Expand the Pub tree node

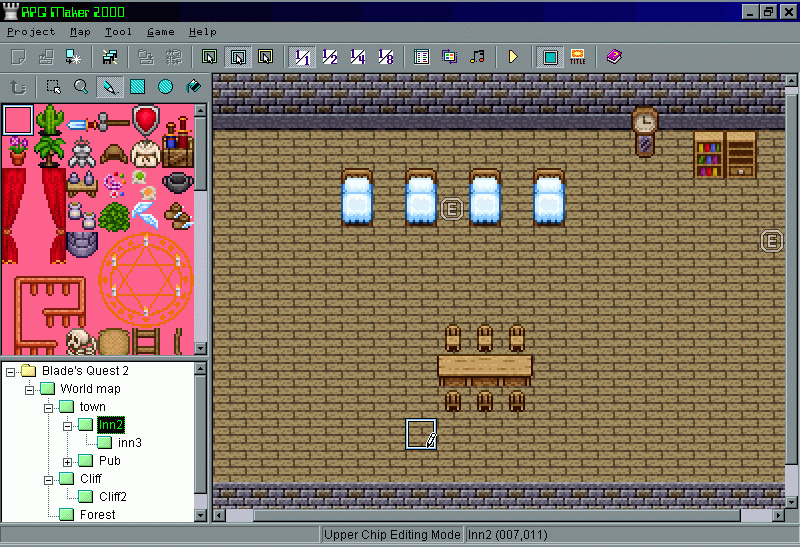click(x=67, y=462)
